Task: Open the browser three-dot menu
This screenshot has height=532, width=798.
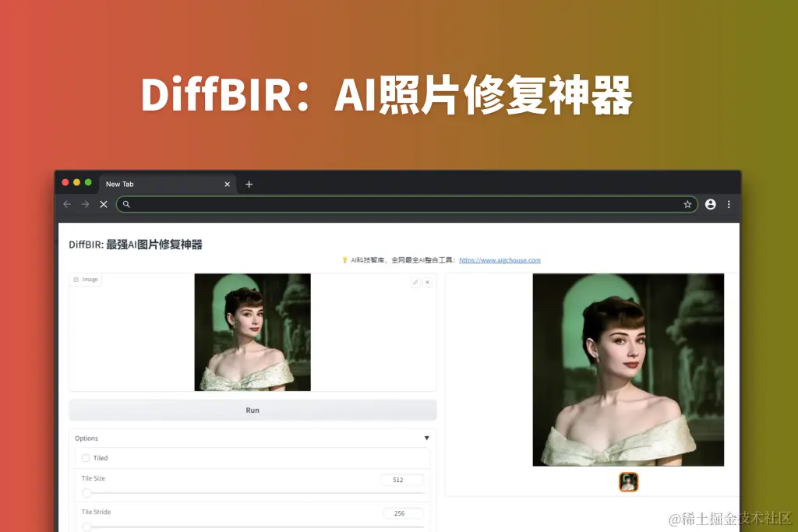Action: coord(729,204)
